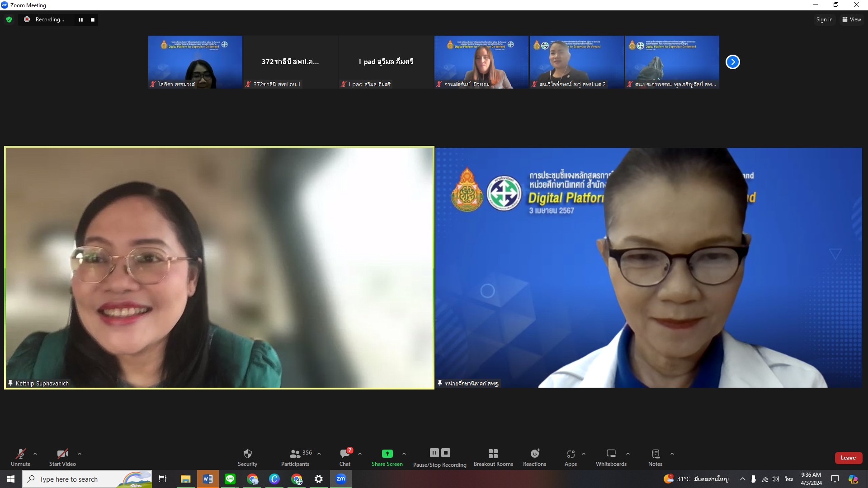Click the green encryption shield icon
The image size is (868, 488).
coord(9,19)
